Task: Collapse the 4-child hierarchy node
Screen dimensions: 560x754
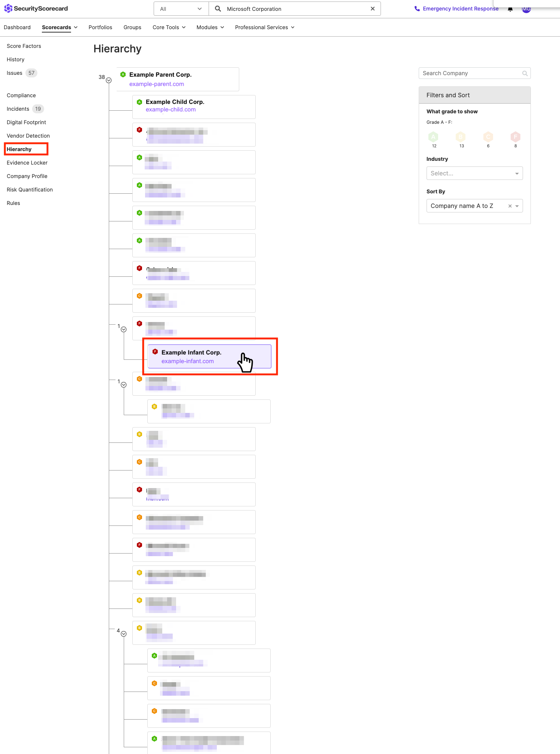Action: tap(124, 634)
